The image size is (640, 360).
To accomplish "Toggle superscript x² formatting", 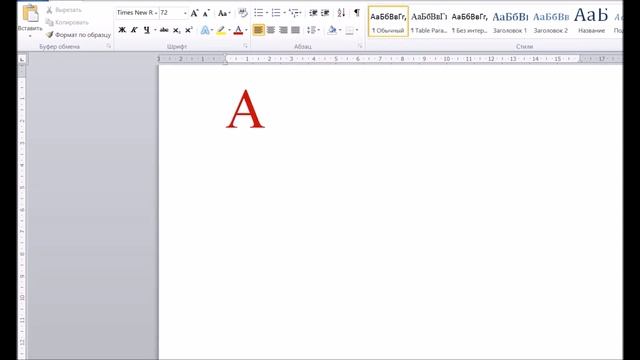I will 189,30.
